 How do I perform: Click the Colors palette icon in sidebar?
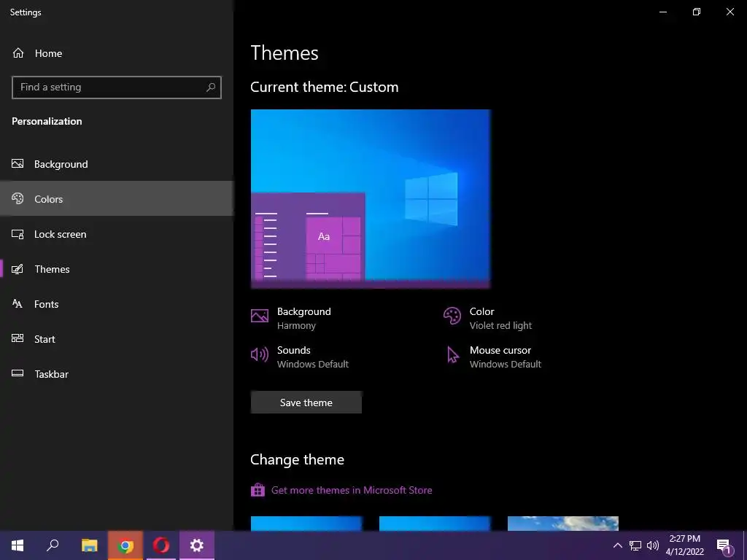(x=18, y=198)
